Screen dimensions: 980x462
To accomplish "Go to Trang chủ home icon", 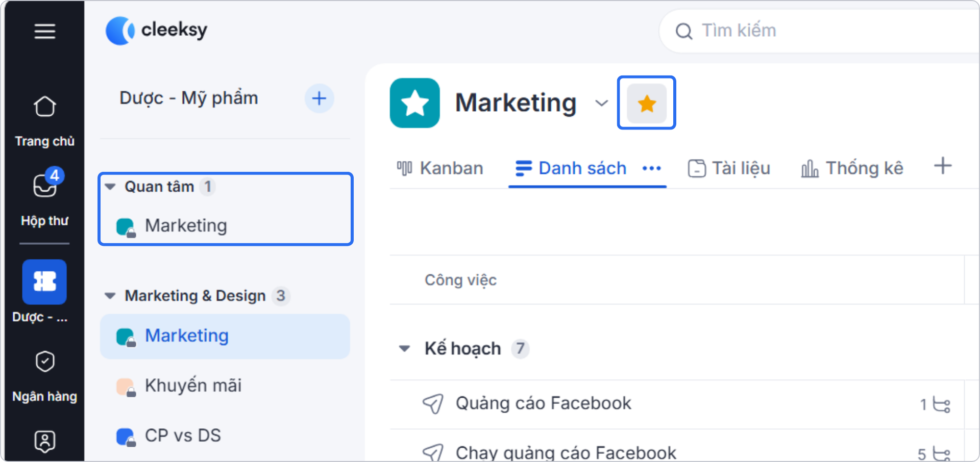I will pyautogui.click(x=45, y=106).
